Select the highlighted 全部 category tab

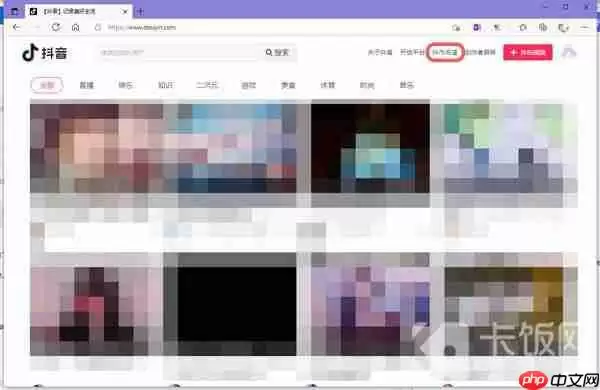click(47, 85)
